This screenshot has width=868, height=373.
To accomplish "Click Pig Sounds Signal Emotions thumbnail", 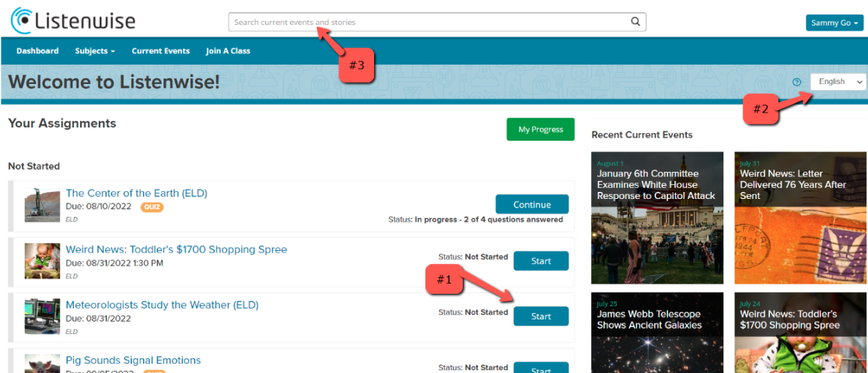I will [x=42, y=364].
